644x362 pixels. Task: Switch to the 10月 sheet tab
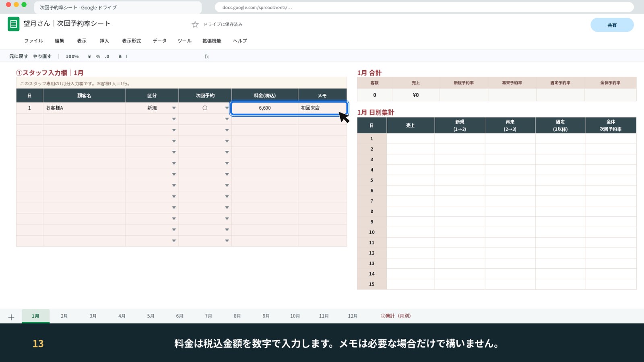click(x=295, y=316)
